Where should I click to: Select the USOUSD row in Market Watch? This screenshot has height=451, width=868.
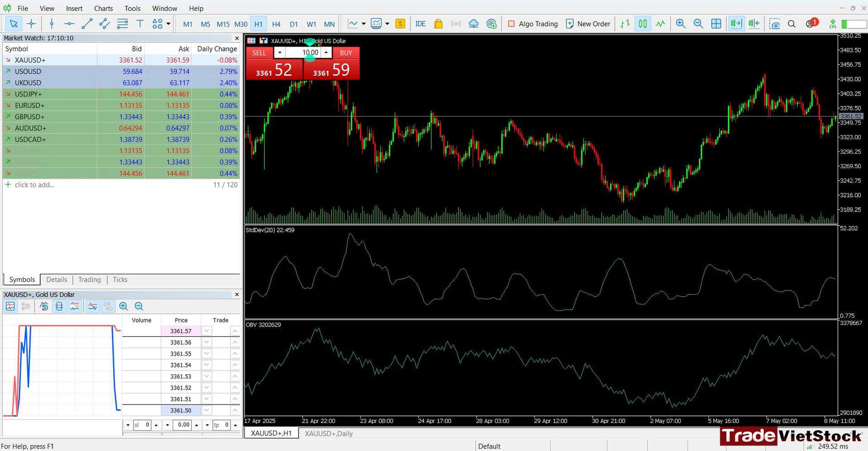tap(121, 71)
